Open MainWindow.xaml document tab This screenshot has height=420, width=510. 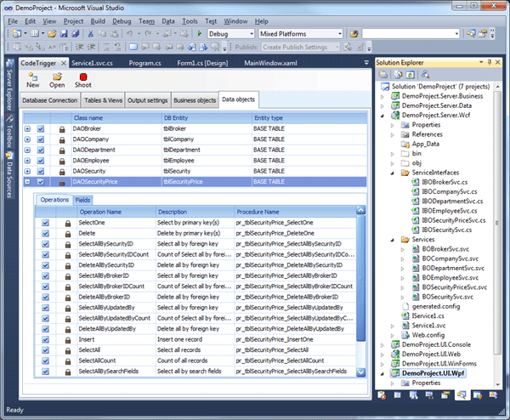tap(270, 63)
